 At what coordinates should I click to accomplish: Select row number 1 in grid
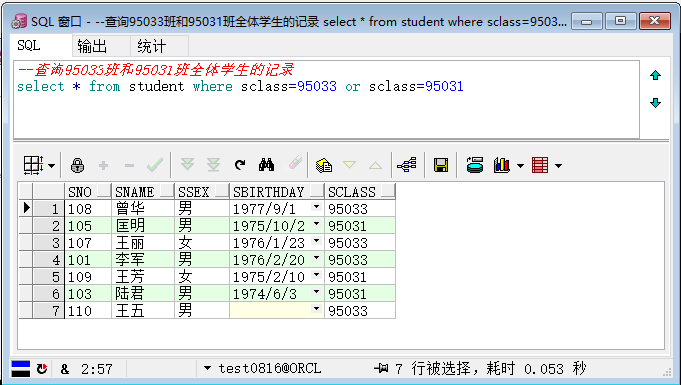[49, 209]
